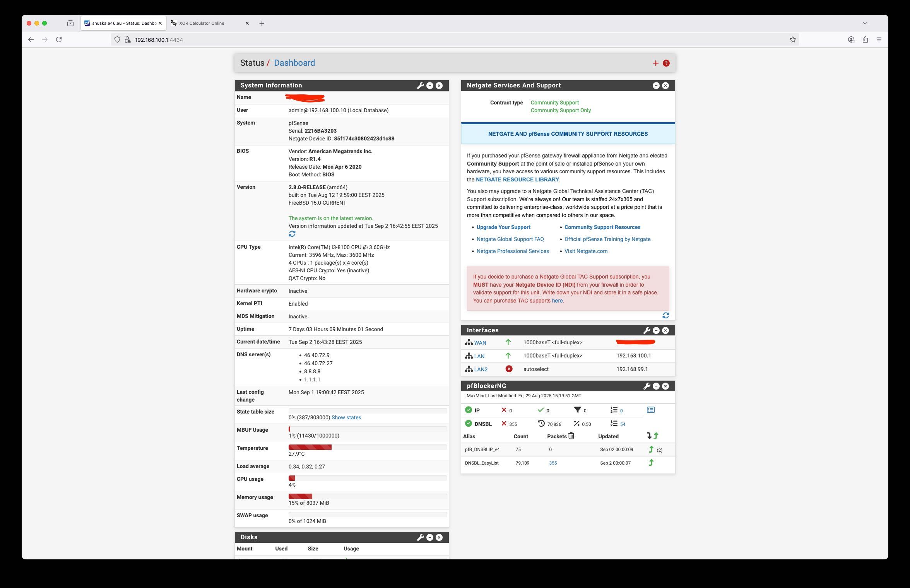Minimize the Interfaces widget
The height and width of the screenshot is (588, 910).
pos(656,330)
